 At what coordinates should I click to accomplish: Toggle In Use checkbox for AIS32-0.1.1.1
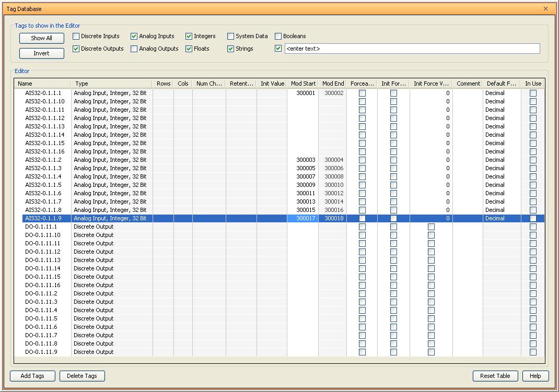point(533,93)
